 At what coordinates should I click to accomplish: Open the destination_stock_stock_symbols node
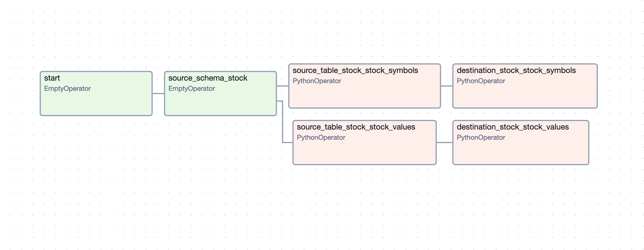tap(525, 86)
